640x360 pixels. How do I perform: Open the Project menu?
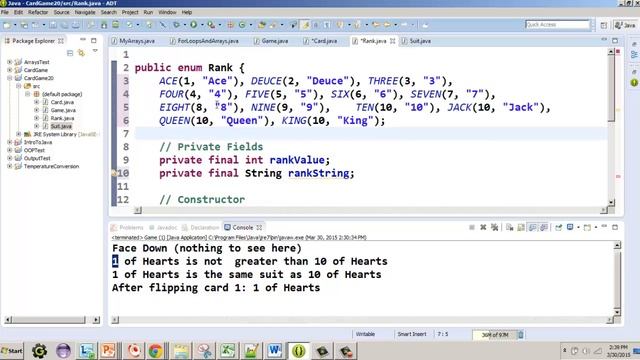pos(130,12)
